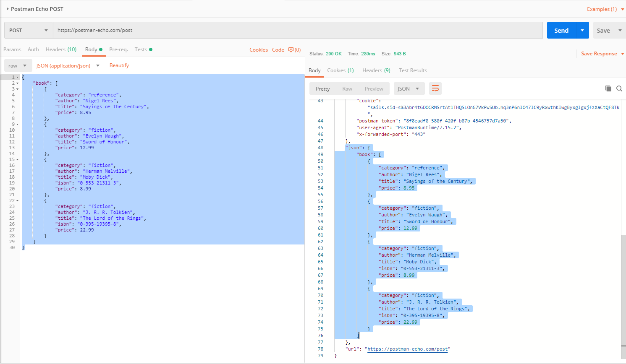This screenshot has height=364, width=626.
Task: Open search in response body
Action: click(x=619, y=88)
